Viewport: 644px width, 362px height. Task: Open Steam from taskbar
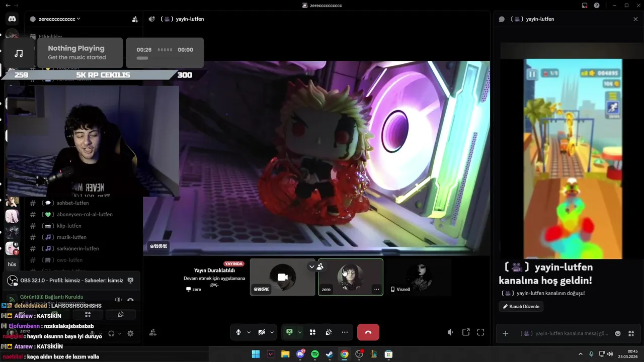[330, 354]
